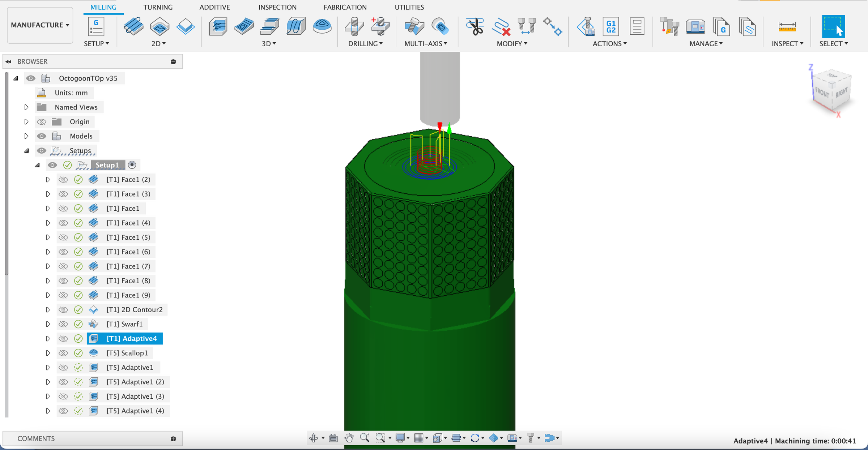Expand the [T1] Adaptive4 tree item
This screenshot has height=450, width=868.
48,338
